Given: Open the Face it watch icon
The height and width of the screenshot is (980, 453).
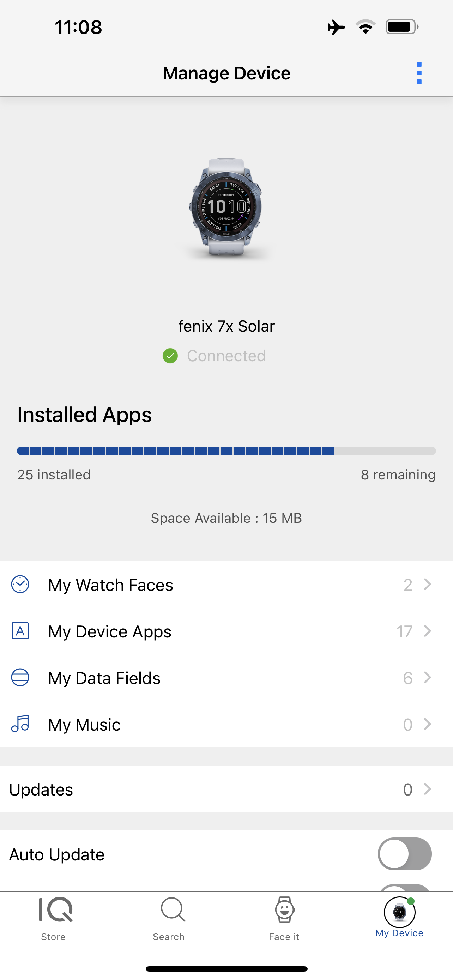Looking at the screenshot, I should pyautogui.click(x=284, y=909).
